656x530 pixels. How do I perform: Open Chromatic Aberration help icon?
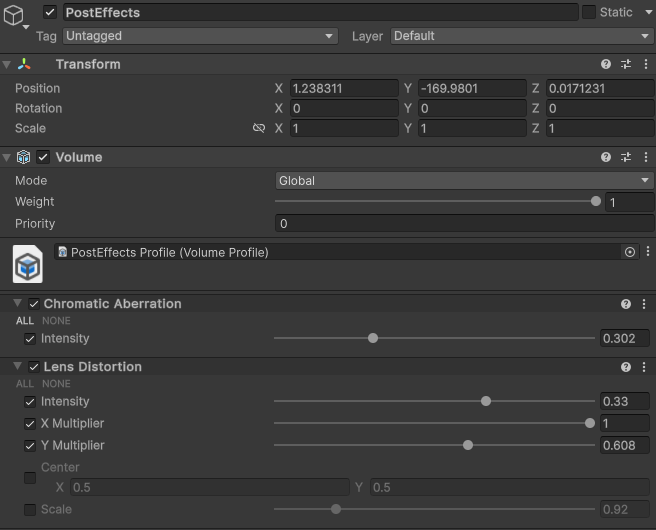(626, 304)
